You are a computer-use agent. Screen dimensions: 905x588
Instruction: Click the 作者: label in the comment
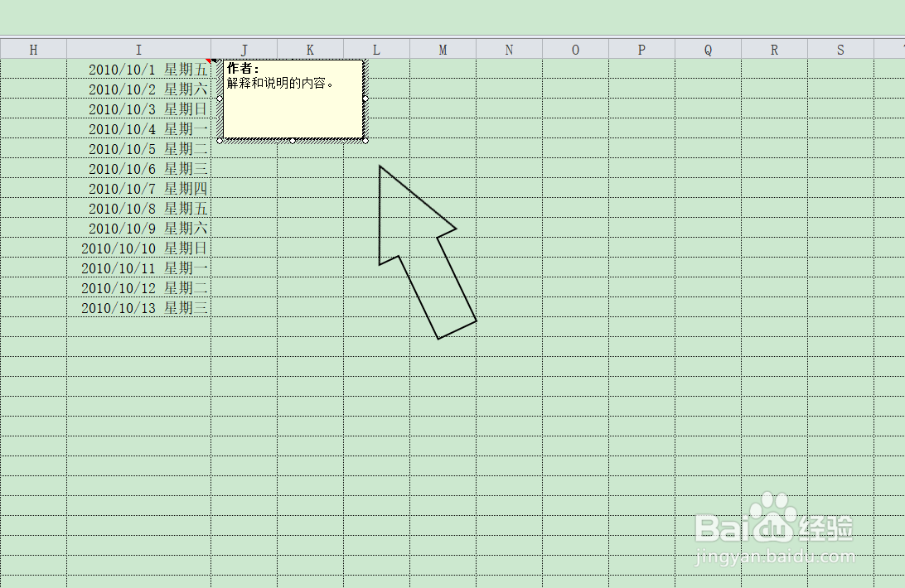pos(243,69)
